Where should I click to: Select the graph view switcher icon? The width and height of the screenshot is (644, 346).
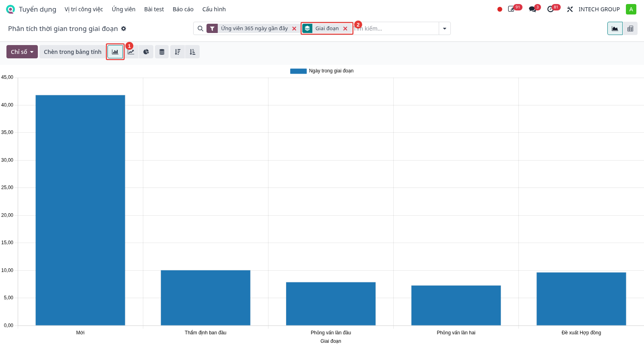tap(615, 29)
